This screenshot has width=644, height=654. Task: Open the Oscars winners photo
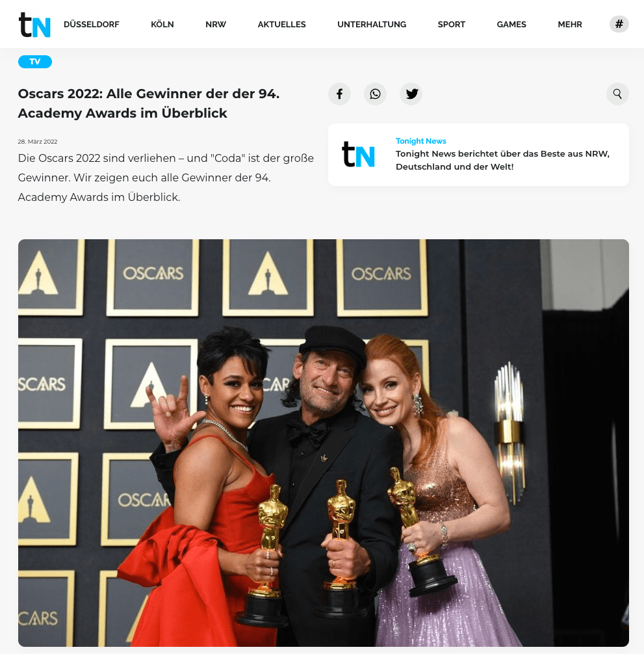pyautogui.click(x=324, y=443)
